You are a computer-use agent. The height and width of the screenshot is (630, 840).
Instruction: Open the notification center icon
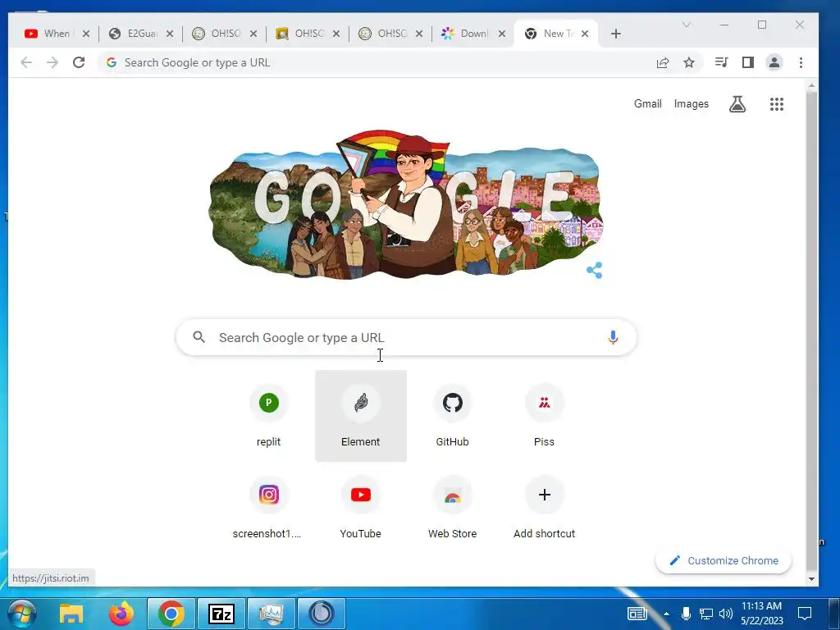(805, 614)
